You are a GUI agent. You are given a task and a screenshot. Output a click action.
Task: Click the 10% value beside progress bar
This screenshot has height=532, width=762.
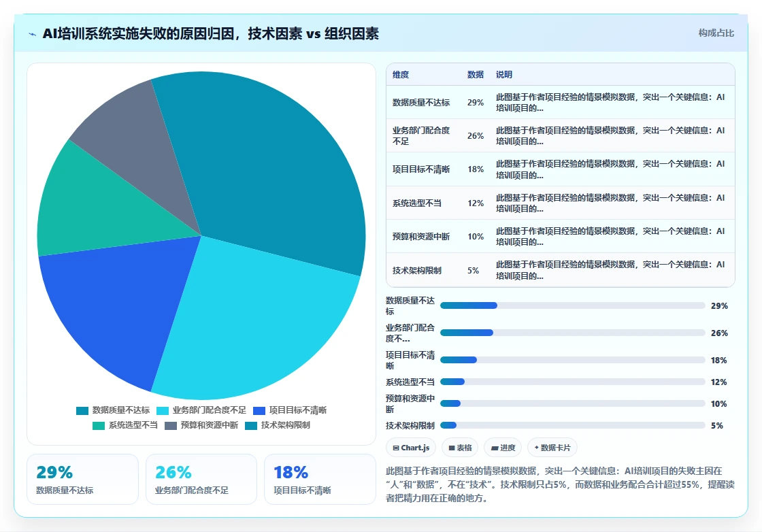[718, 403]
